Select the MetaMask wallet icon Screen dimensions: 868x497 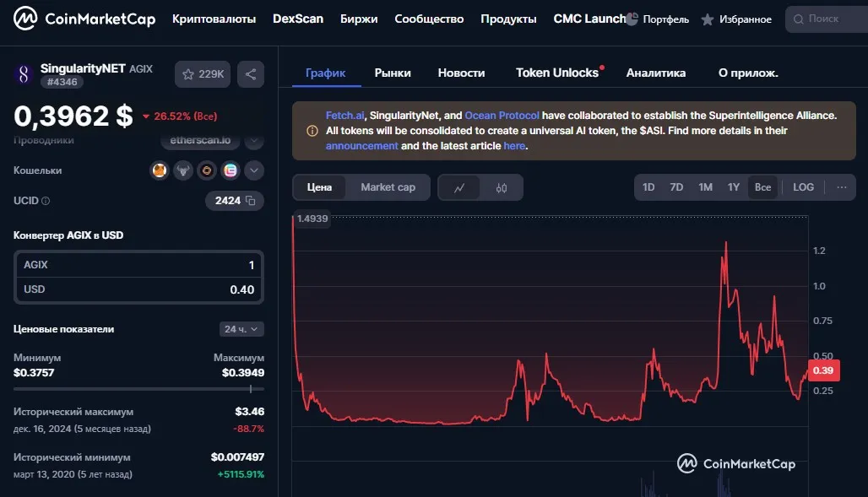tap(160, 170)
